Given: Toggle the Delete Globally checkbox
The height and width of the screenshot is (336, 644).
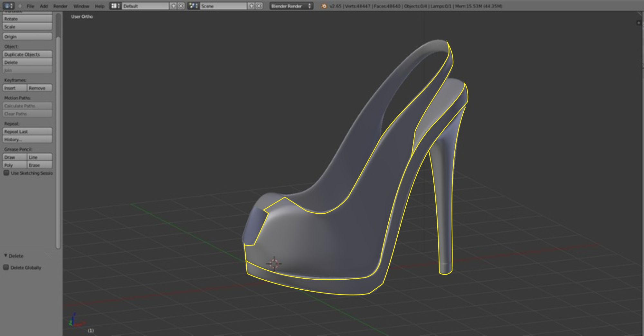Looking at the screenshot, I should click(x=6, y=267).
